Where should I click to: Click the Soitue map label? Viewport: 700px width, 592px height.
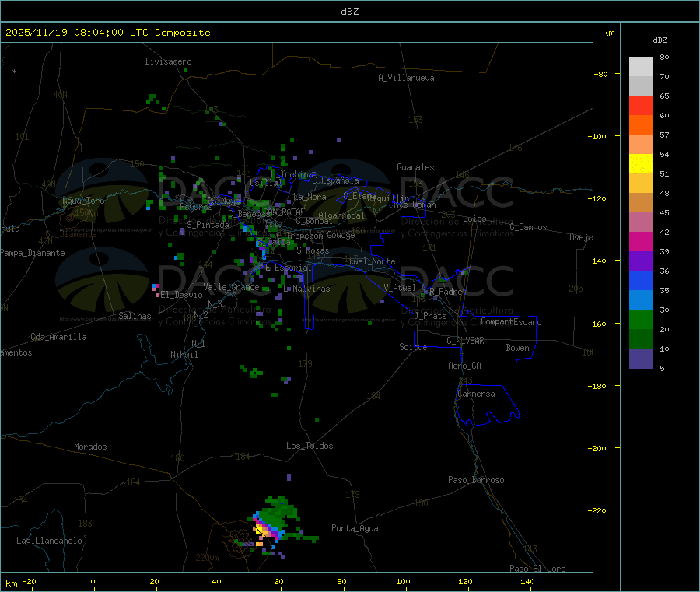click(413, 347)
